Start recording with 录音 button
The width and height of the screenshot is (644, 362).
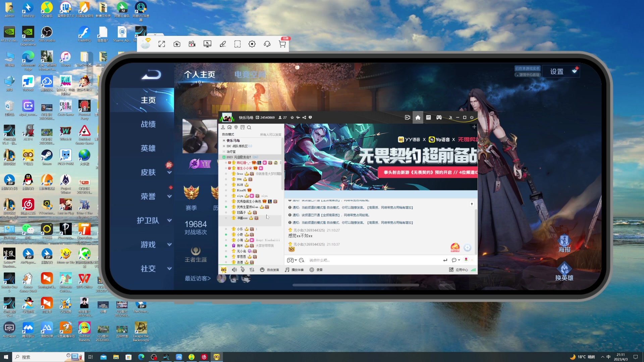[316, 270]
